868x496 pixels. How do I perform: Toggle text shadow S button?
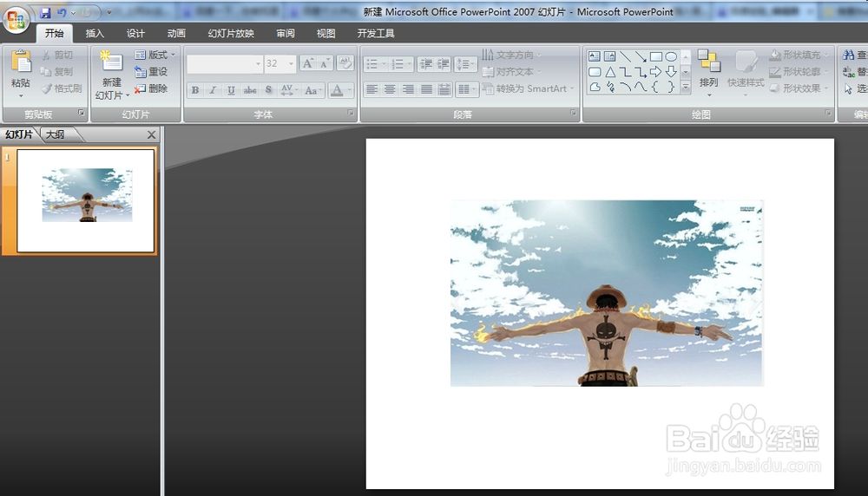268,90
